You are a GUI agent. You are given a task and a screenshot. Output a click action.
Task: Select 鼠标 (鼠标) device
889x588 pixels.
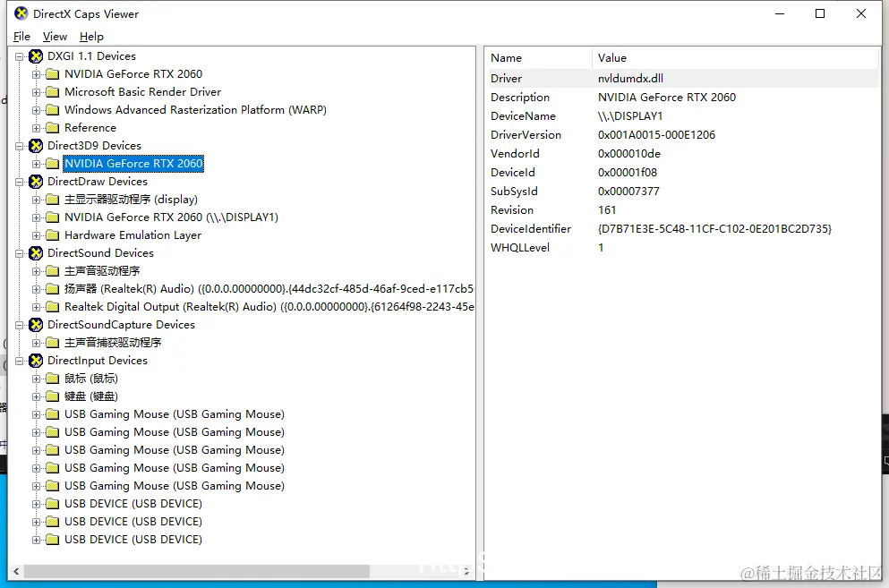(91, 379)
